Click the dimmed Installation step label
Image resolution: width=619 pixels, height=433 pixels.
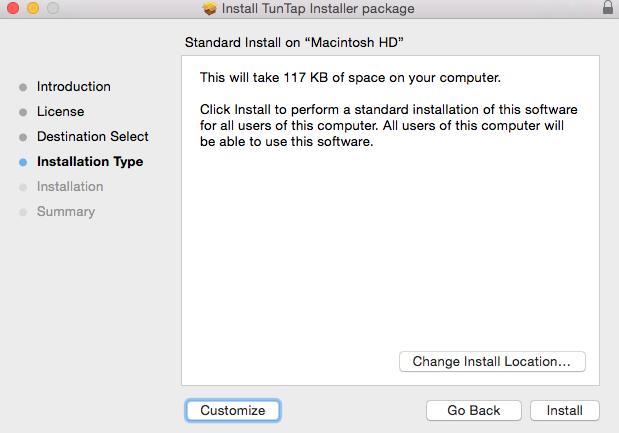pos(70,187)
